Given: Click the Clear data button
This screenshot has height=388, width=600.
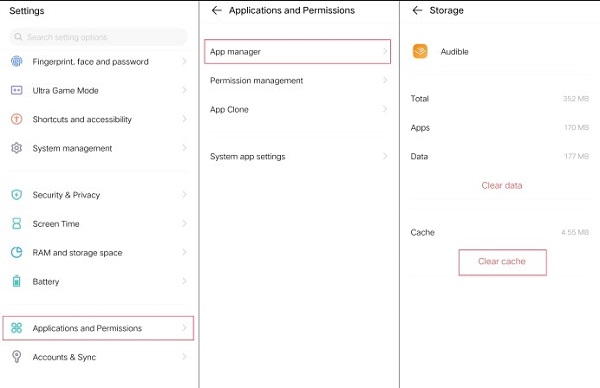Looking at the screenshot, I should point(502,185).
